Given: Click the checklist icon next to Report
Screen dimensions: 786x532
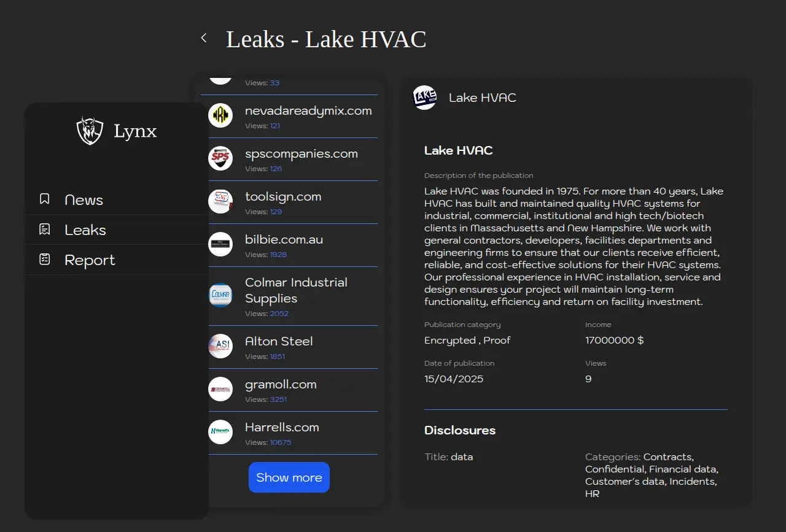Looking at the screenshot, I should [44, 260].
